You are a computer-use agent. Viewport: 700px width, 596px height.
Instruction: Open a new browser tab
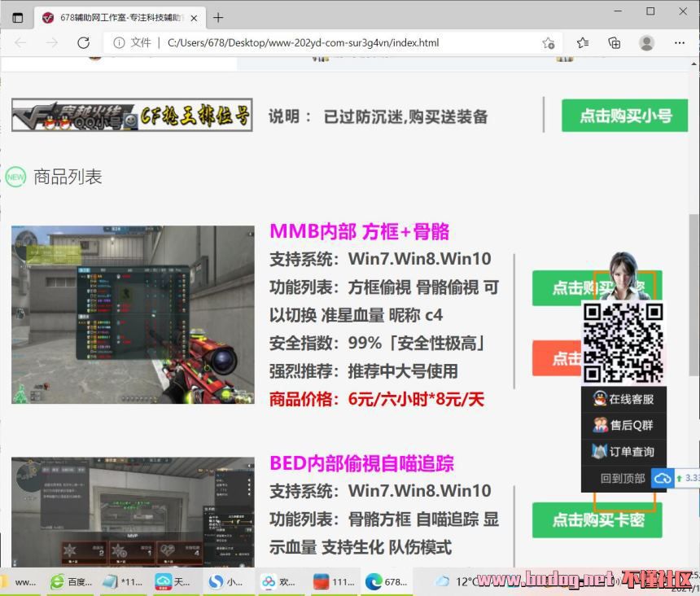tap(218, 18)
